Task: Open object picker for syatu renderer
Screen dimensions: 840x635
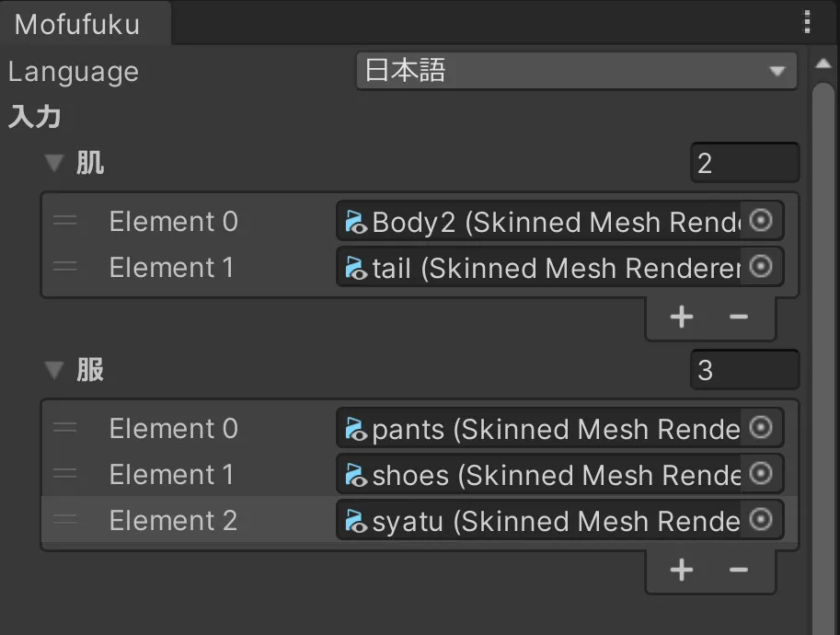Action: pyautogui.click(x=761, y=520)
